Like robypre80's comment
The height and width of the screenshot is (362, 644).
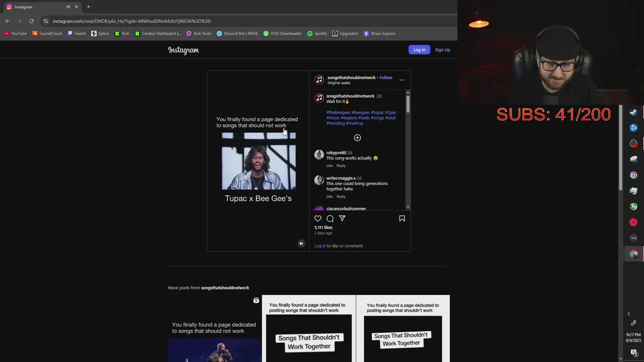point(330,165)
